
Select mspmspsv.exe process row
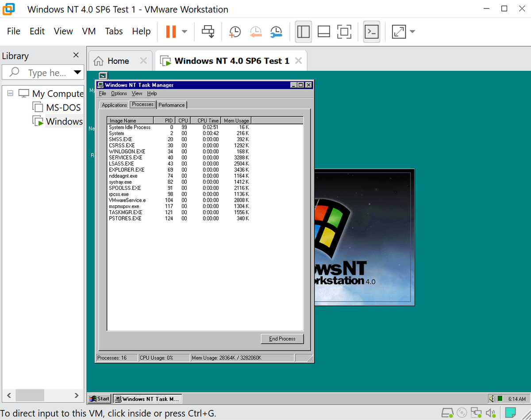[x=179, y=206]
